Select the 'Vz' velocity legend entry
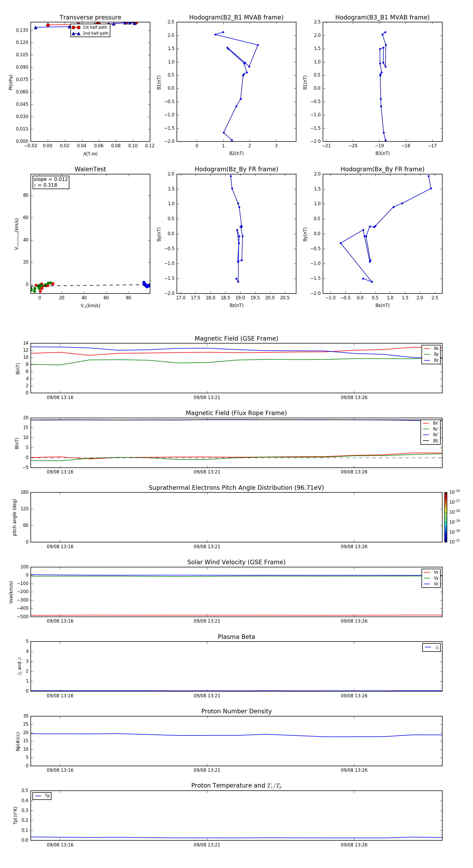The image size is (473, 868). click(x=431, y=584)
